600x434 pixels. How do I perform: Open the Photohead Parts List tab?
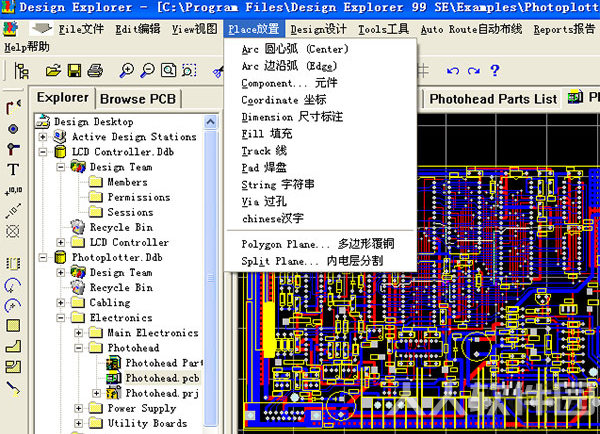click(x=493, y=99)
